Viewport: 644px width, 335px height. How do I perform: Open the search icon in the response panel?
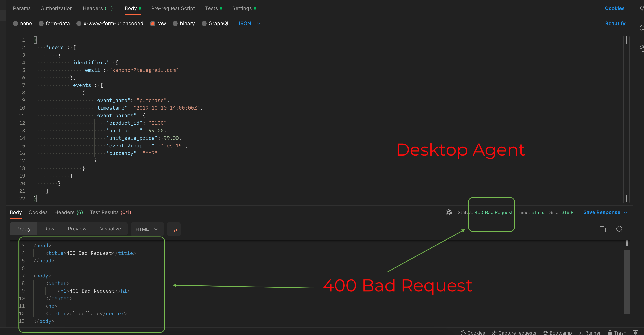(x=619, y=229)
